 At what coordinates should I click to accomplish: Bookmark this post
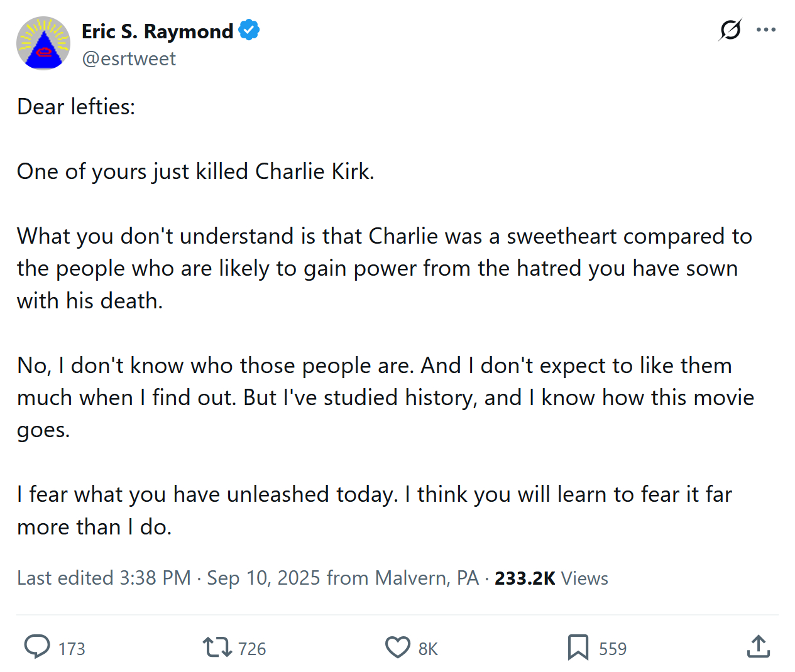click(578, 647)
